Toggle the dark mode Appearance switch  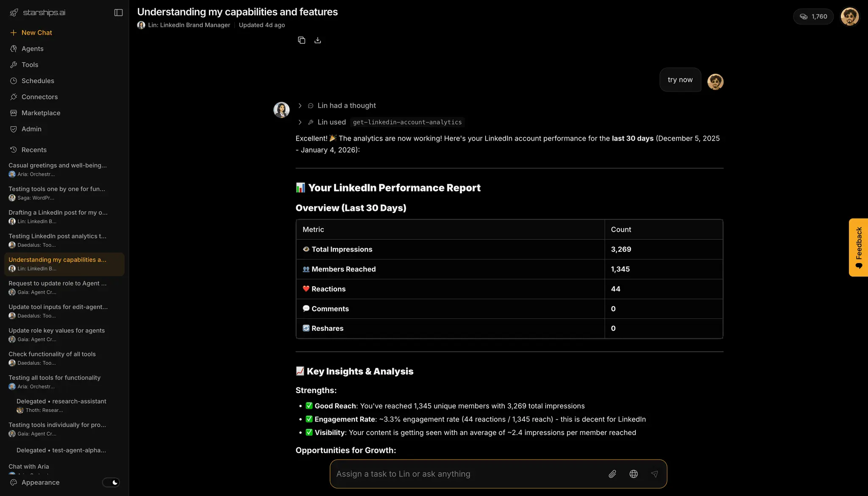(111, 482)
